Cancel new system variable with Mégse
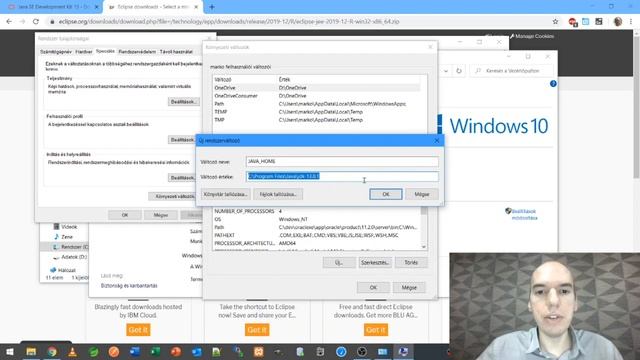Viewport: 640px width, 360px height. coord(422,194)
